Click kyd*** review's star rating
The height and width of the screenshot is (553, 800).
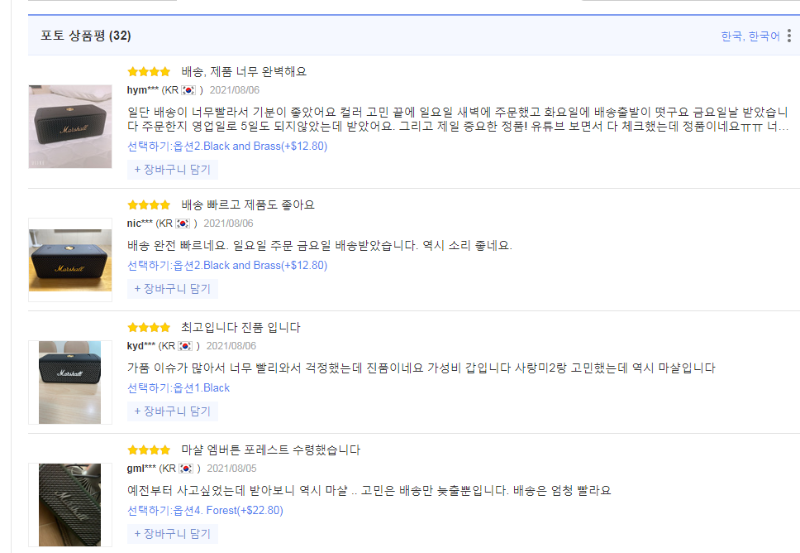click(148, 328)
